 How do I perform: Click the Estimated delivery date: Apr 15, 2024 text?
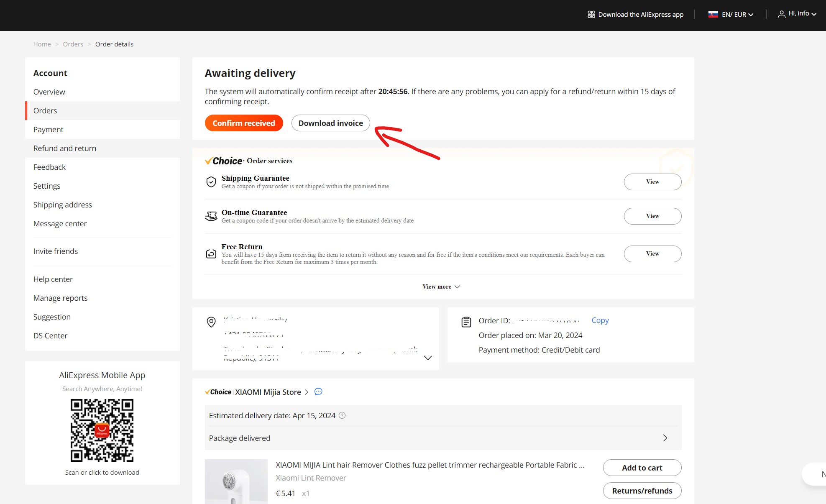click(x=272, y=416)
